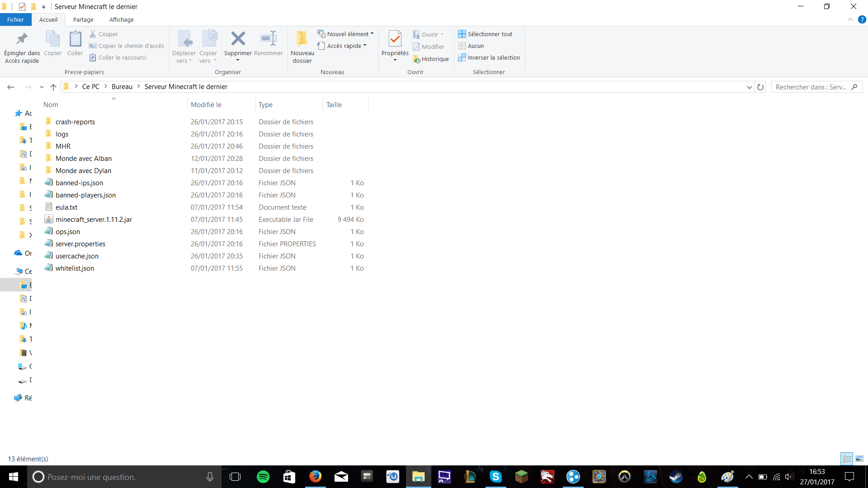
Task: Click Bureau in the address bar
Action: [122, 87]
